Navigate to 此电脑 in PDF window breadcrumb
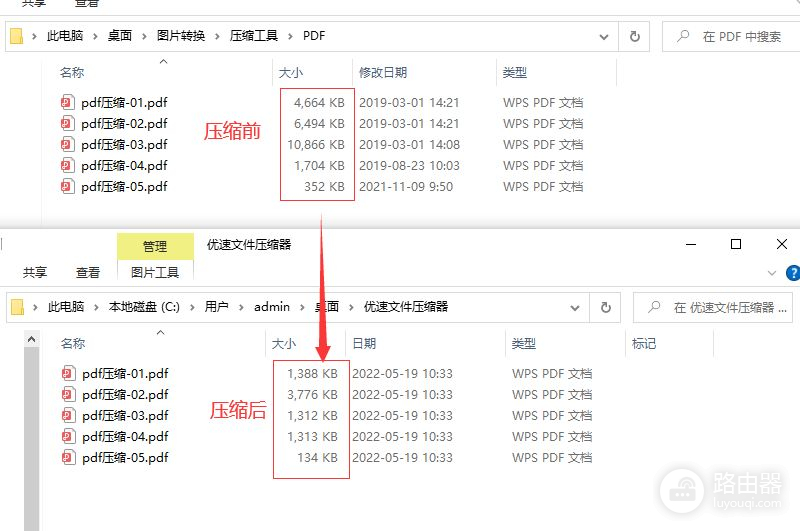Image resolution: width=800 pixels, height=531 pixels. pyautogui.click(x=65, y=36)
